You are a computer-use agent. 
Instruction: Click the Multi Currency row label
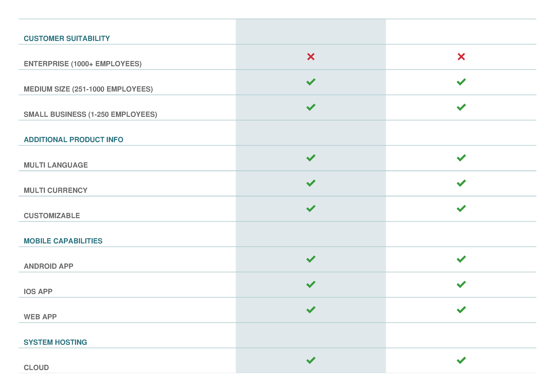tap(56, 190)
